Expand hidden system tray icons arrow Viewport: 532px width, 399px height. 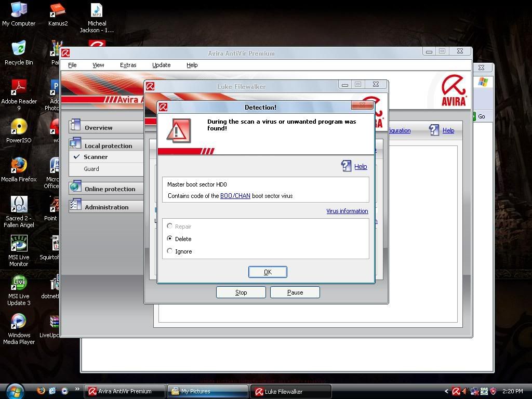click(446, 391)
